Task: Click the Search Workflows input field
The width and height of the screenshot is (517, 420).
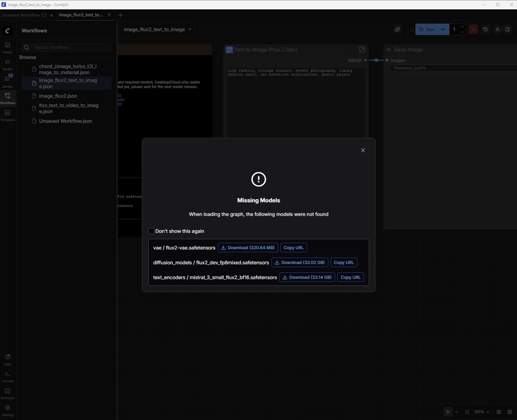Action: click(70, 47)
